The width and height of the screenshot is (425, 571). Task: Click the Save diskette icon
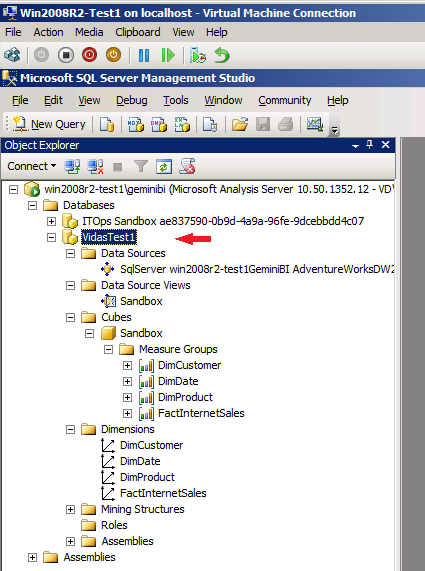[263, 124]
